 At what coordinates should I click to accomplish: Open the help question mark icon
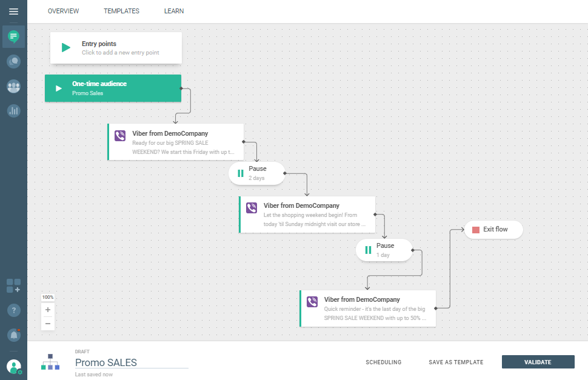point(13,310)
